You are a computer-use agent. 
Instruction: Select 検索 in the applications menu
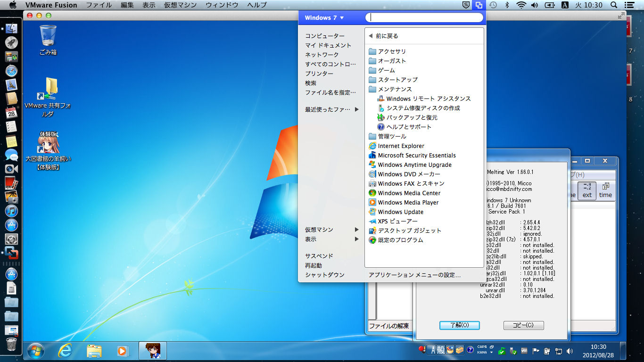coord(311,83)
